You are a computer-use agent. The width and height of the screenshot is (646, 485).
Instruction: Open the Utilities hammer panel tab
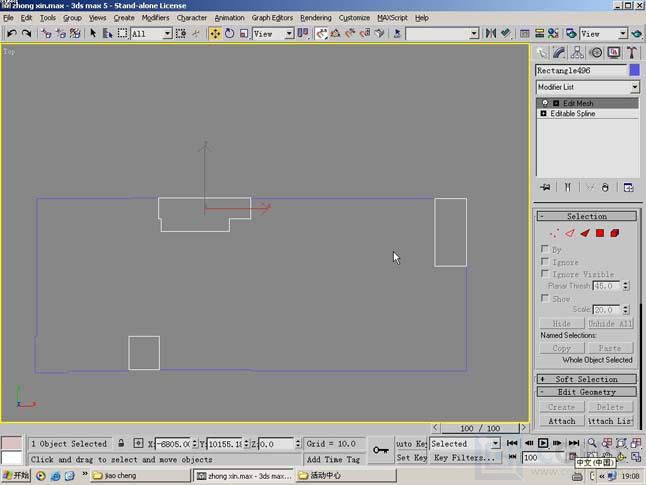coord(632,53)
